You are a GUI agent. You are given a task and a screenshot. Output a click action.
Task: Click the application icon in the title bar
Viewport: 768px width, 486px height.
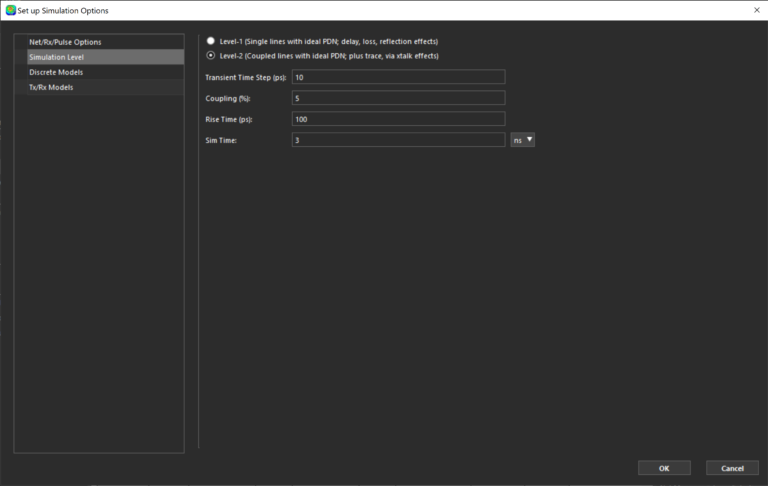click(10, 10)
